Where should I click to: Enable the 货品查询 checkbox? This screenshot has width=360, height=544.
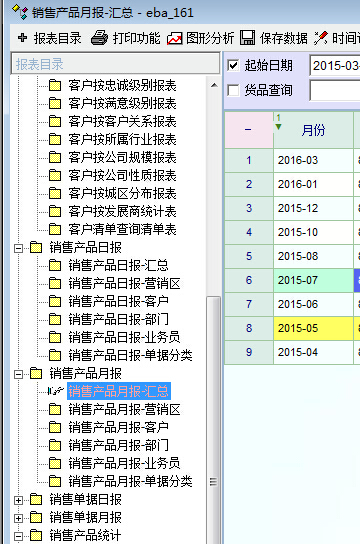(233, 90)
